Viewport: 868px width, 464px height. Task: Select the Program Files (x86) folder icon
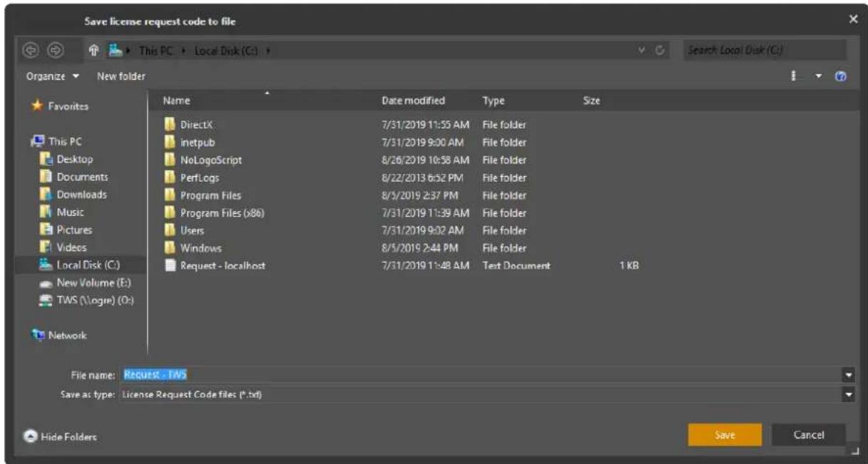(x=170, y=212)
